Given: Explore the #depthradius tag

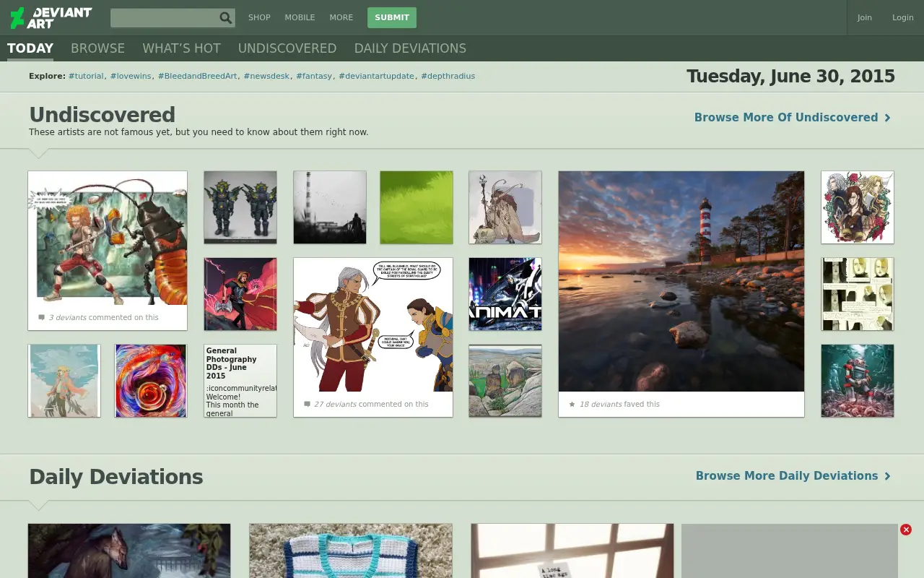Looking at the screenshot, I should (448, 76).
